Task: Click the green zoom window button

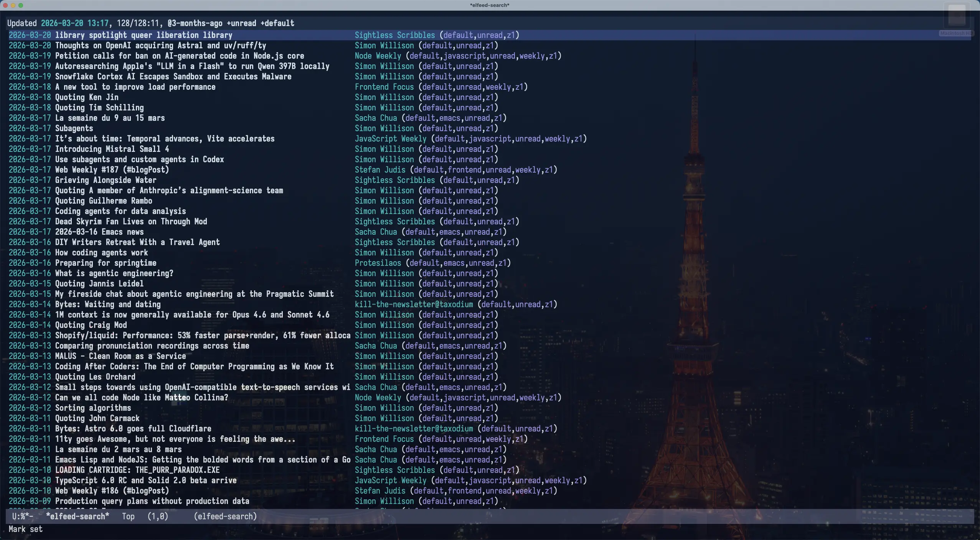Action: [21, 5]
